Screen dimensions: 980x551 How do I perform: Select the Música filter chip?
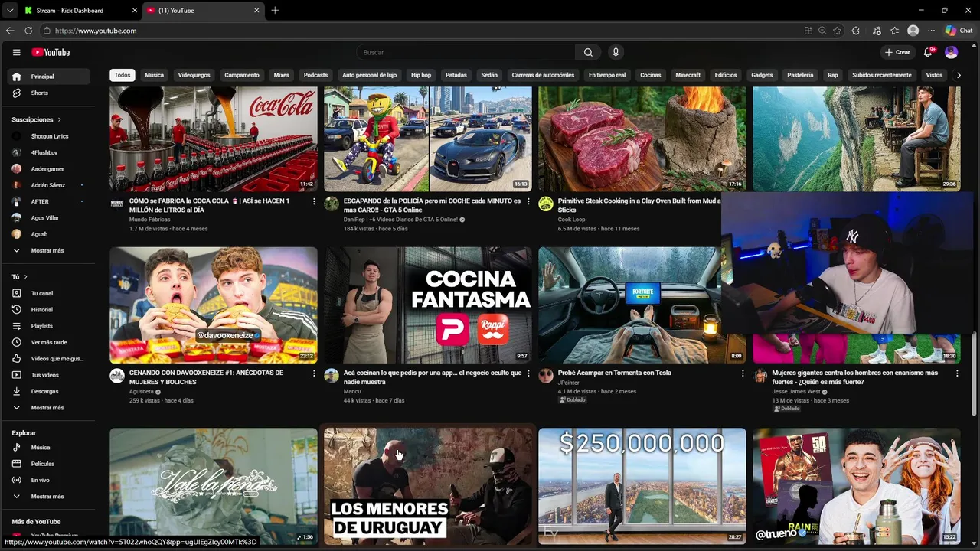(x=155, y=75)
